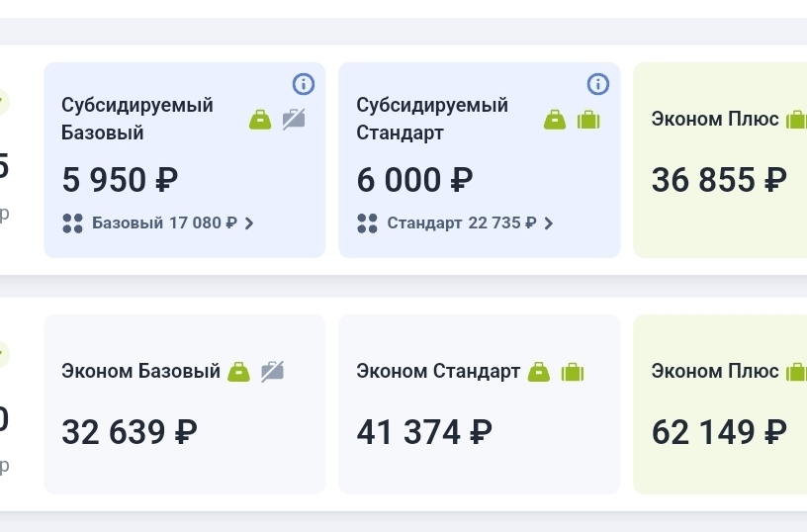
Task: Click suitcase icon on Субсидируемый Стандарт
Action: pos(588,120)
